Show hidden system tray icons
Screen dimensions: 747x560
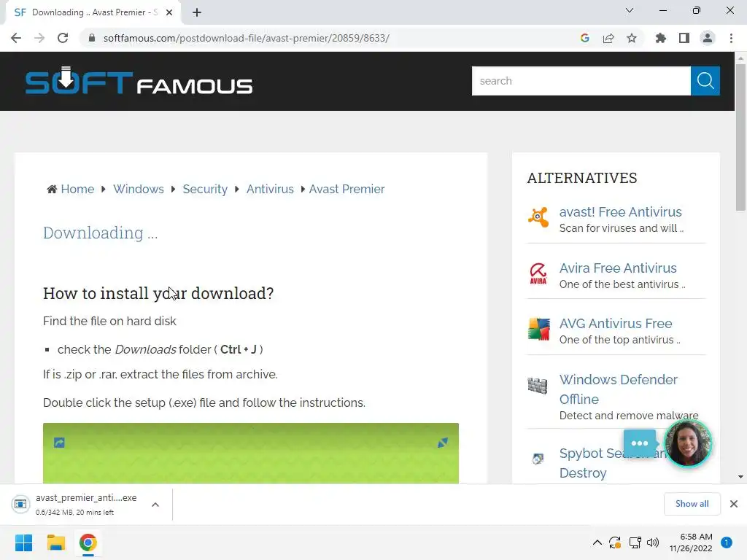point(597,542)
